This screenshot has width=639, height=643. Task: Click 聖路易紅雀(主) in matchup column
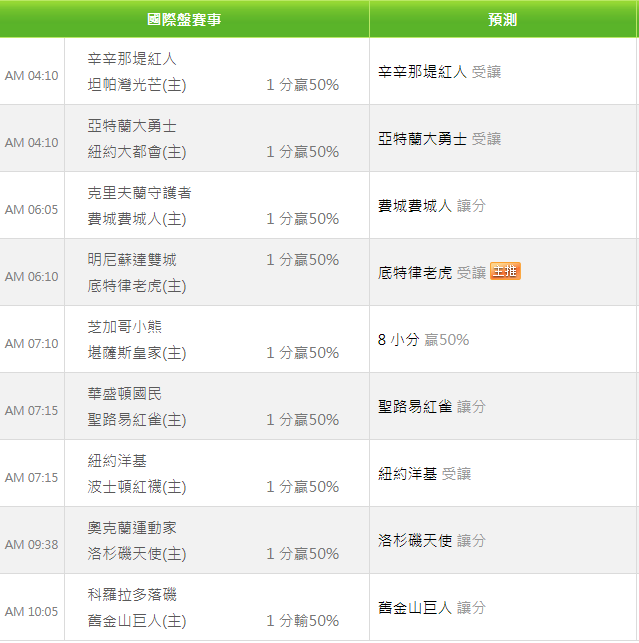click(x=137, y=420)
